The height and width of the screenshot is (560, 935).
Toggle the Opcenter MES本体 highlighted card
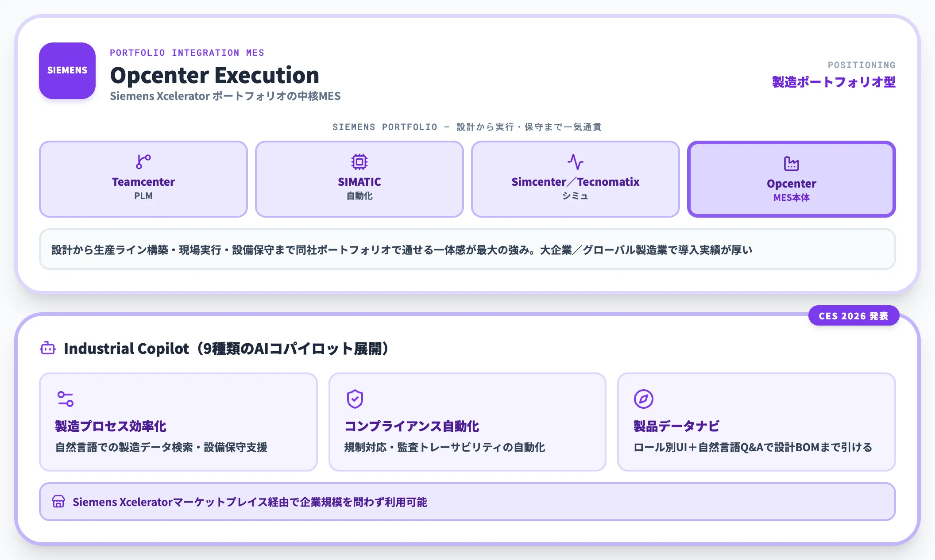[x=791, y=179]
